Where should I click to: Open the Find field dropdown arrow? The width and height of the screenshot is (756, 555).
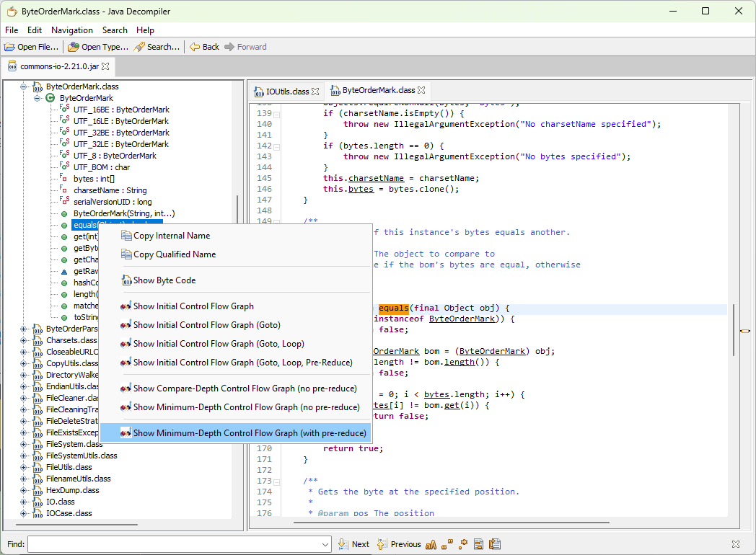[325, 544]
